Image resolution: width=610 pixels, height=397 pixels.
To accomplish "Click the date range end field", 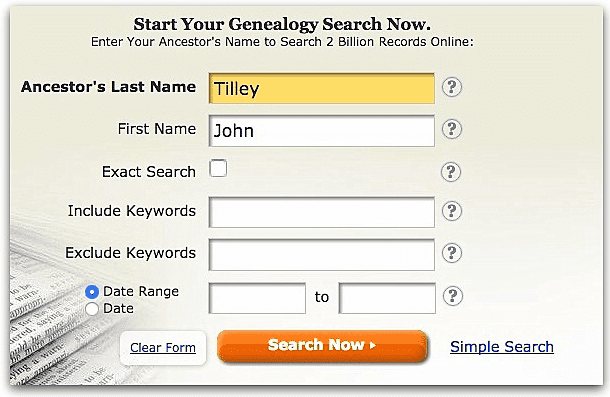I will click(x=387, y=298).
